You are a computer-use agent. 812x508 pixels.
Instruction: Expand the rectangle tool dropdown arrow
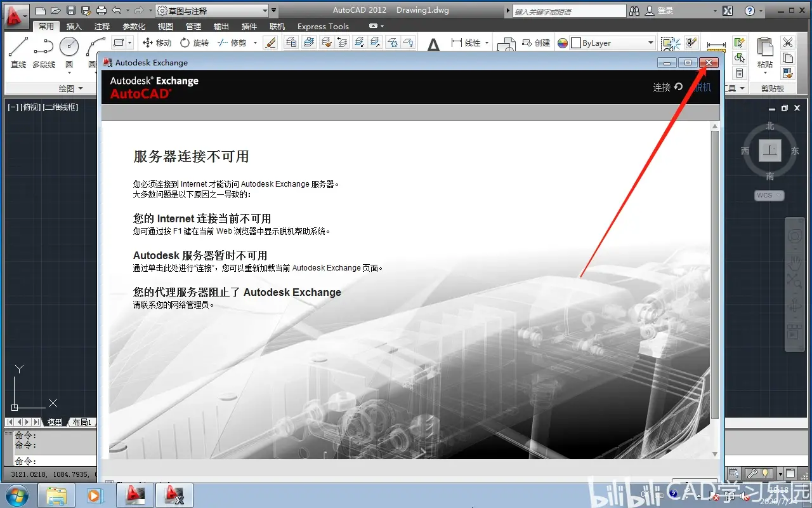pyautogui.click(x=130, y=43)
